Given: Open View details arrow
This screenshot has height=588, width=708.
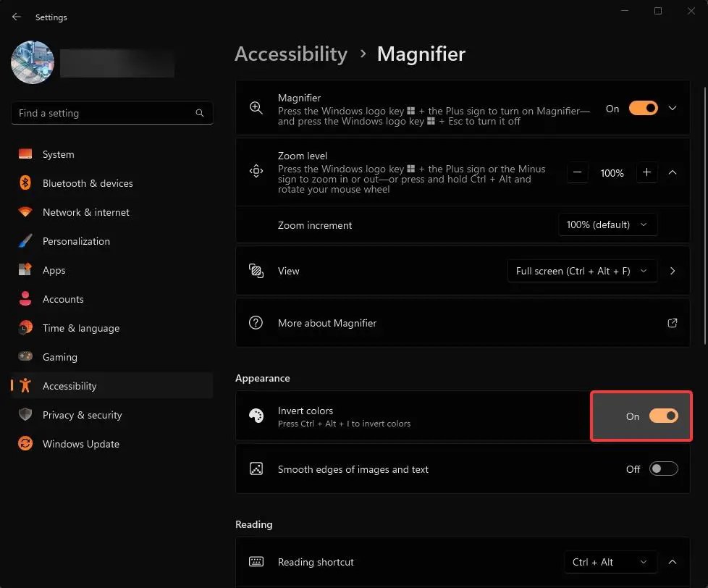Looking at the screenshot, I should pos(673,271).
